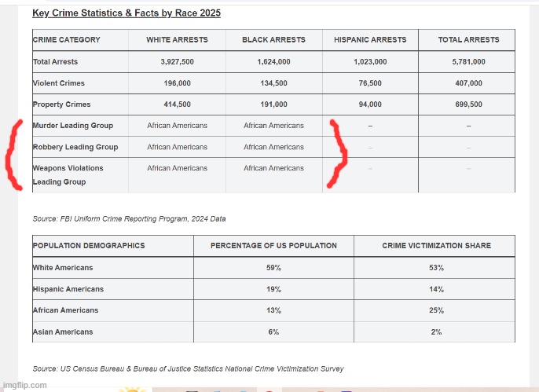Click the Weapons Violations Leading Group label
Viewport: 539px width, 392px height.
coord(68,174)
